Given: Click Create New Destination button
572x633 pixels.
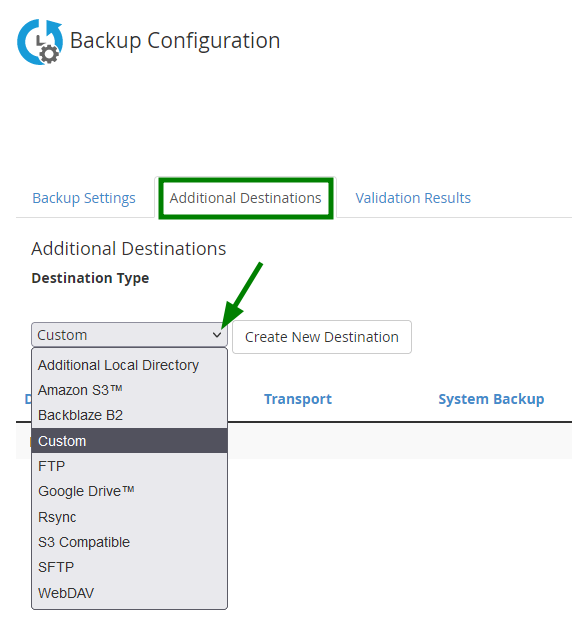Looking at the screenshot, I should coord(322,337).
